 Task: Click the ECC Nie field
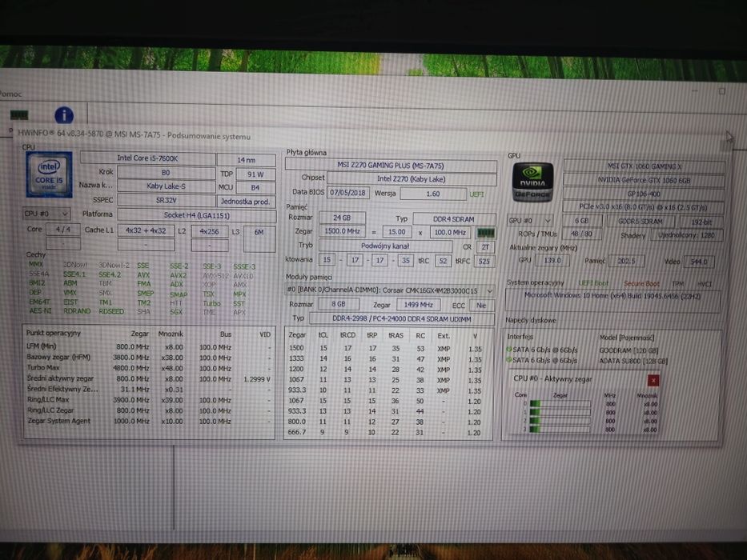481,306
